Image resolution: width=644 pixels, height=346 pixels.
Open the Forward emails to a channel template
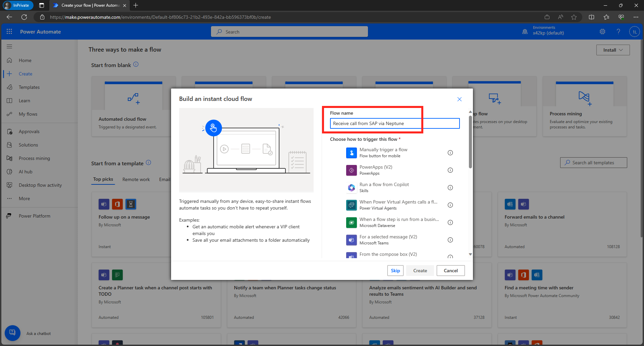[562, 224]
